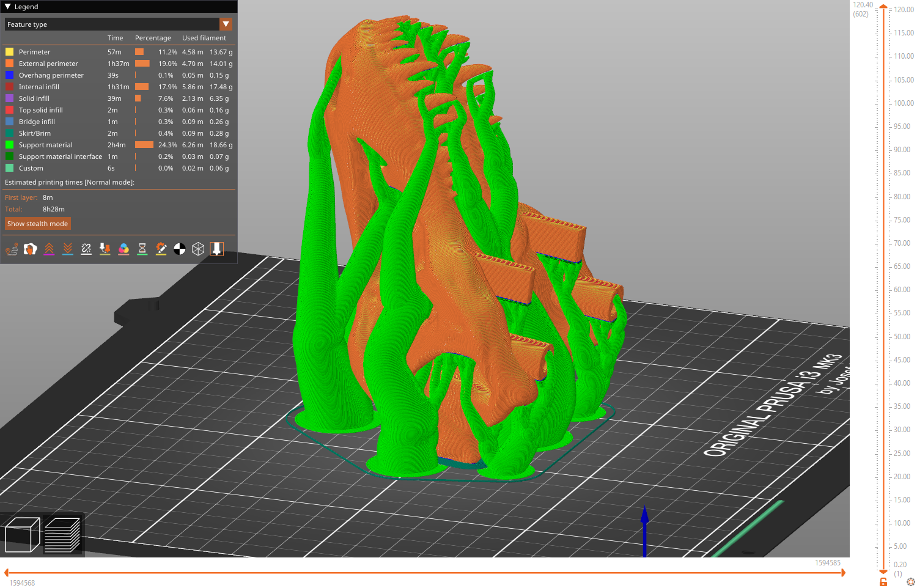Click the First layer time label
The image size is (917, 588).
tap(21, 197)
